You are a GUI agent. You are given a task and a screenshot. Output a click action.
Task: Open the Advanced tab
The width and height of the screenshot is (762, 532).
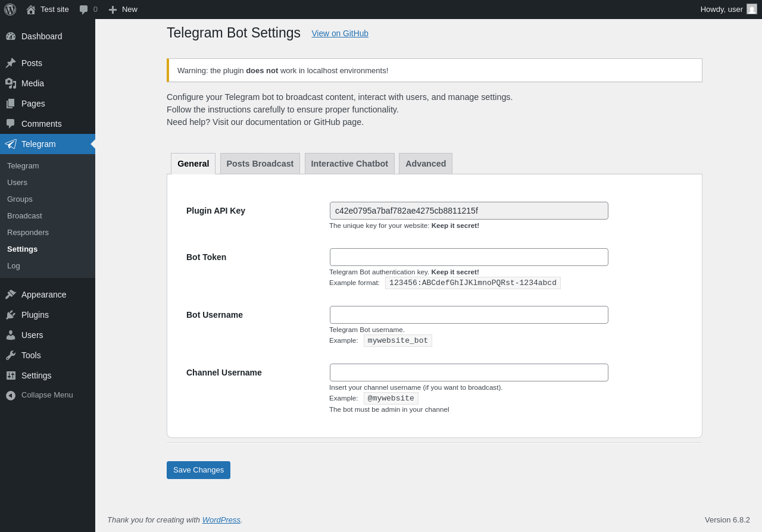(x=426, y=164)
